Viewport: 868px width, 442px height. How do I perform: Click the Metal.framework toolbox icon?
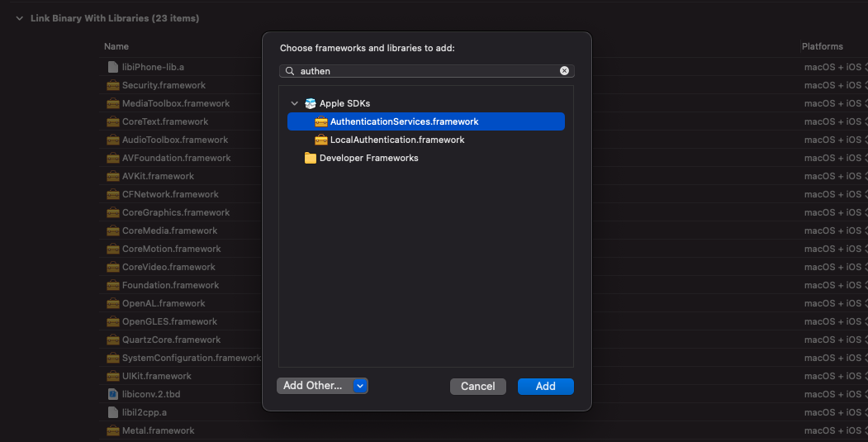click(x=113, y=430)
